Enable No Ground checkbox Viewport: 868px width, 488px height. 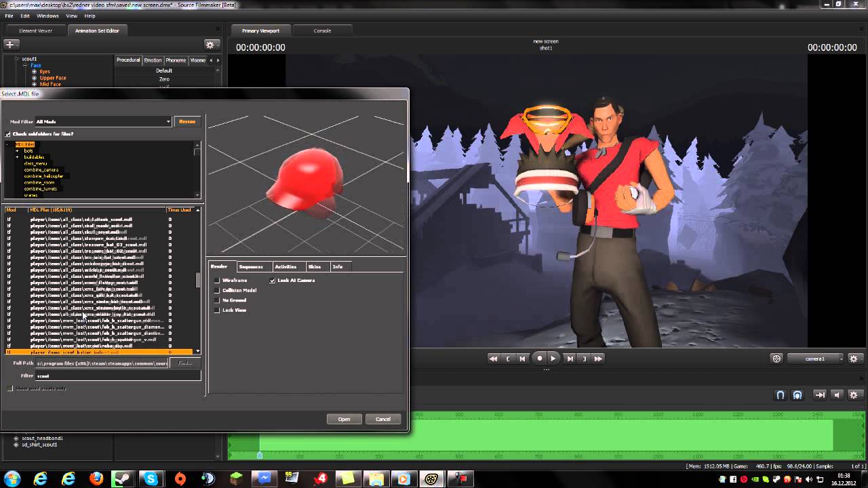[x=217, y=300]
